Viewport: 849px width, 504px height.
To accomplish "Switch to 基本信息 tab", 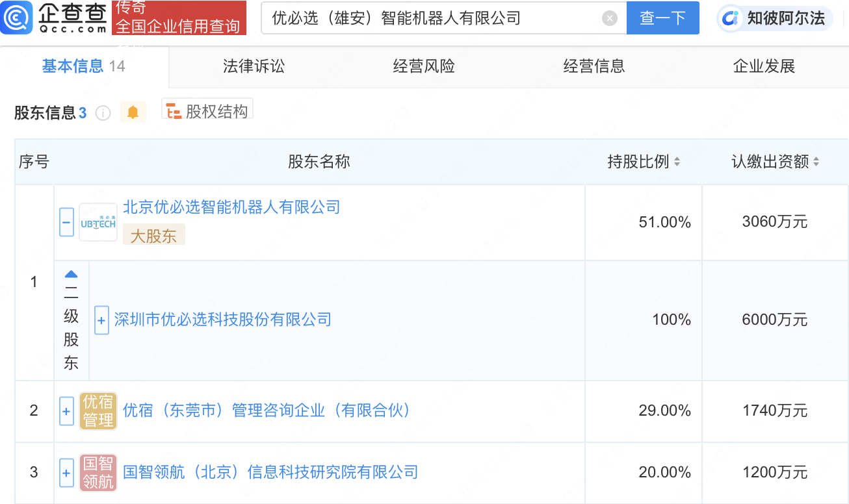I will 84,66.
